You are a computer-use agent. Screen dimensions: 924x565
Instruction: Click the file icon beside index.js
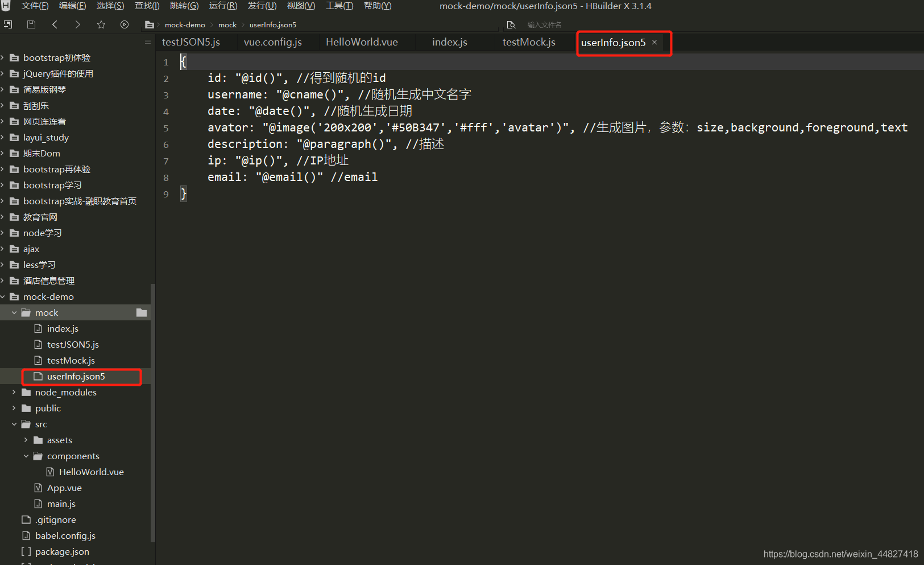[x=38, y=328]
